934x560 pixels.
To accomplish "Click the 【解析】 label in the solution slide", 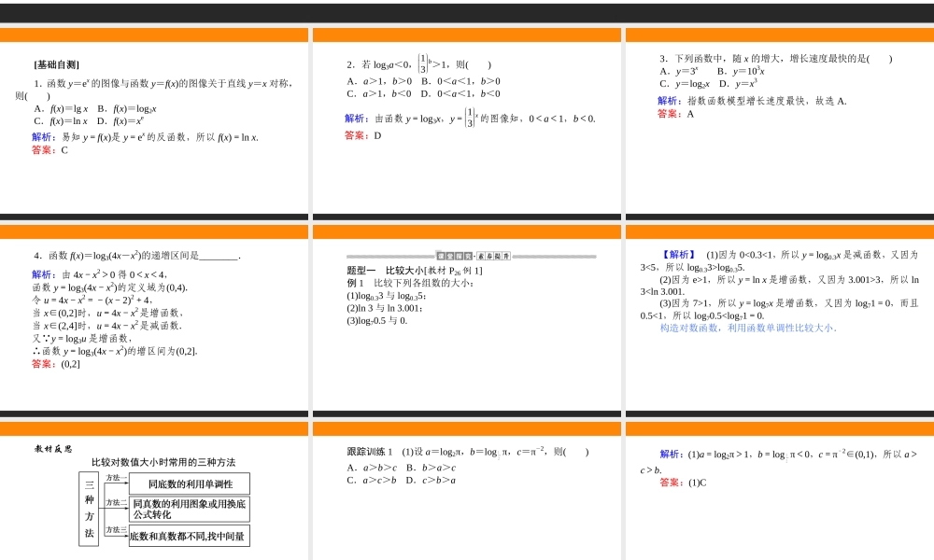I will tap(678, 255).
